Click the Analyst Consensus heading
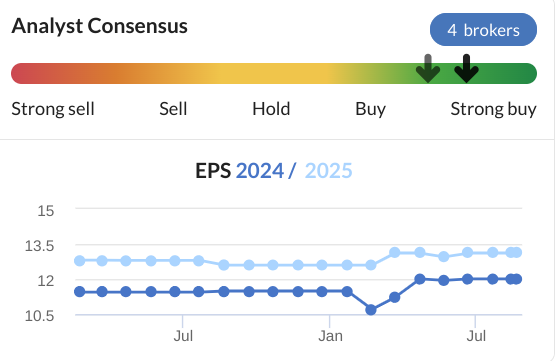Screen dimensions: 556x361 (100, 26)
